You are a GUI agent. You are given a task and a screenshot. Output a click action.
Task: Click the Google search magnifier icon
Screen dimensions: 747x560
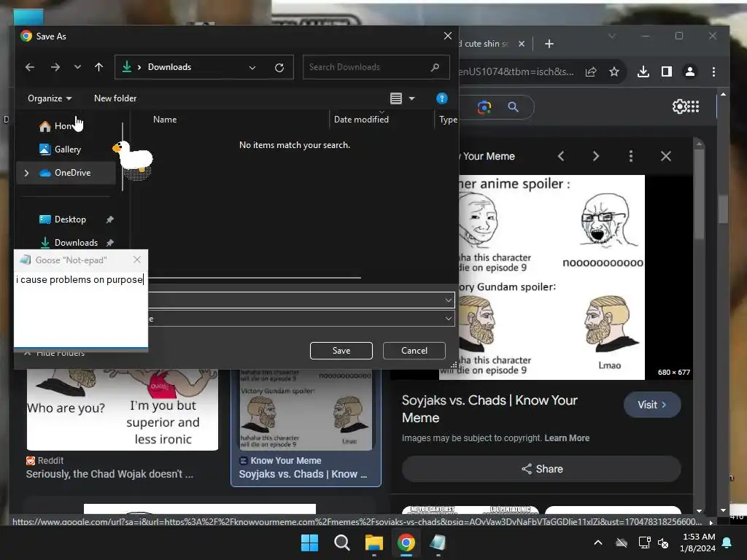point(513,106)
